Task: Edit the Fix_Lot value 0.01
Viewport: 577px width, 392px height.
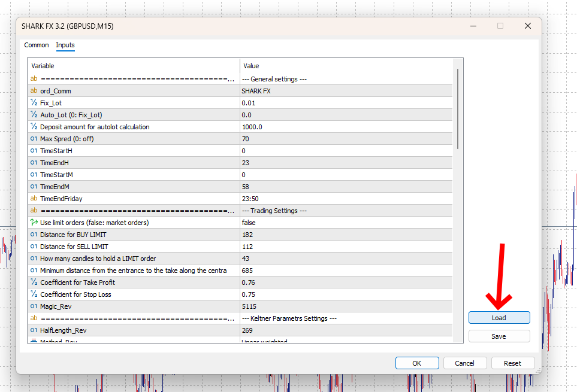Action: 346,103
